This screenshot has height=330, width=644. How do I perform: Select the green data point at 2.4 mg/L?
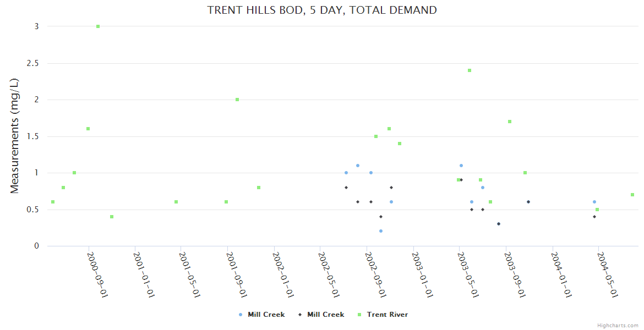point(470,70)
